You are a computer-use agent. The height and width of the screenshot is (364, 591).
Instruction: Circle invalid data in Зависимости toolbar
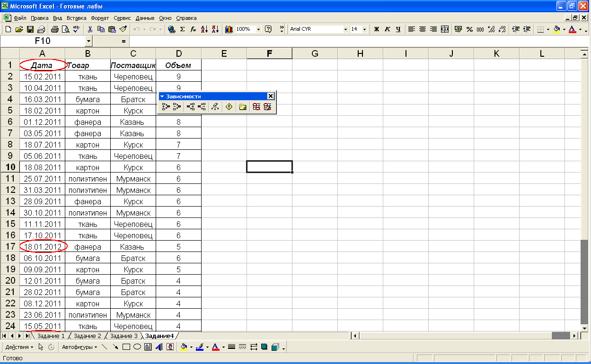tap(256, 107)
